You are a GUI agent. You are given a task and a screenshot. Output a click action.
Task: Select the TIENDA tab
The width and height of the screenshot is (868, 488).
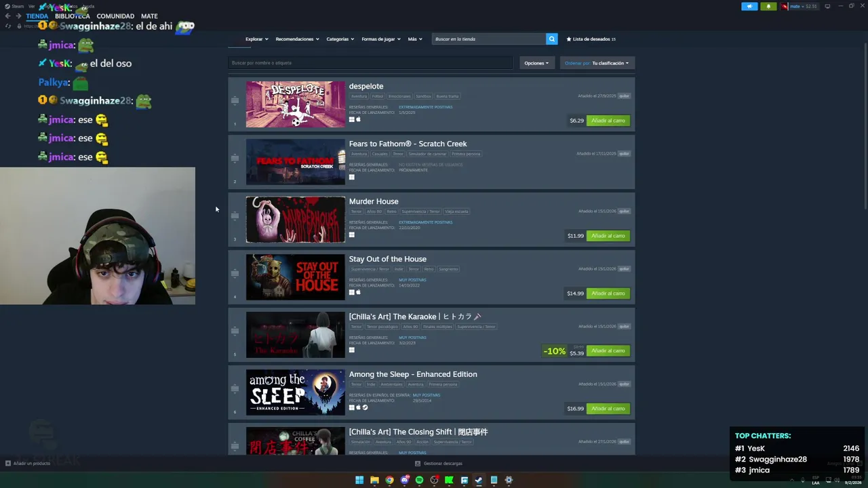pos(37,16)
